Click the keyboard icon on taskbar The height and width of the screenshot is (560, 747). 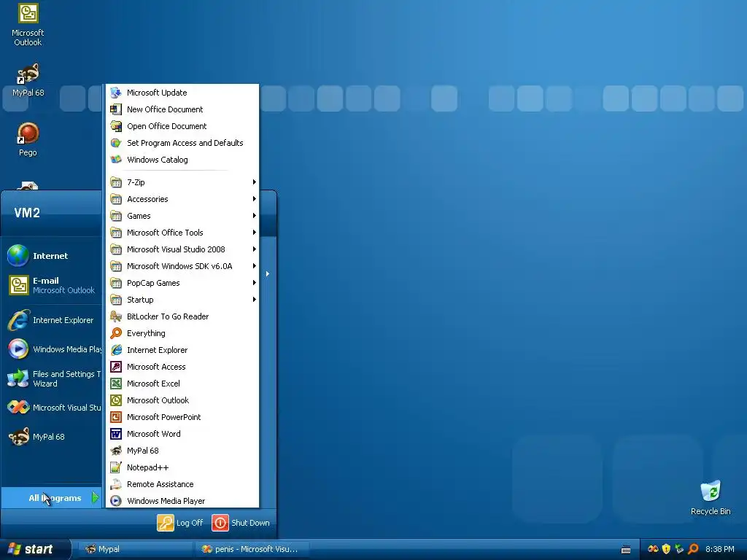coord(626,550)
